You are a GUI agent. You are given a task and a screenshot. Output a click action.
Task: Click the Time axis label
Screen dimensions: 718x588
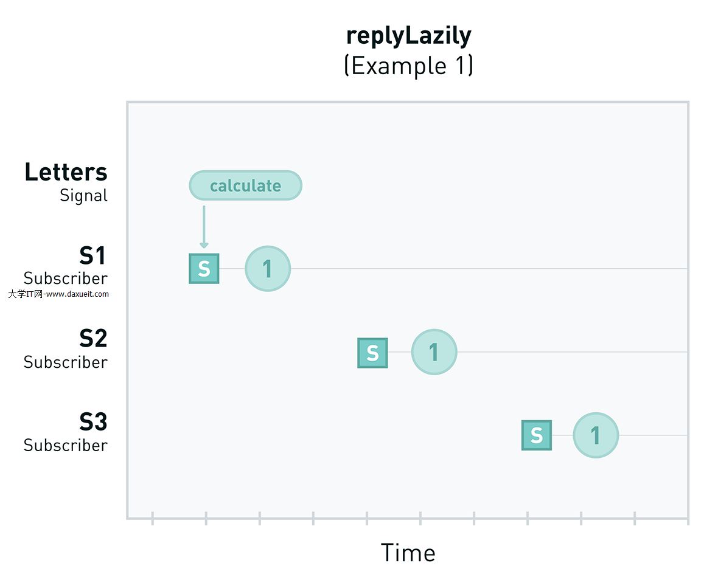408,553
